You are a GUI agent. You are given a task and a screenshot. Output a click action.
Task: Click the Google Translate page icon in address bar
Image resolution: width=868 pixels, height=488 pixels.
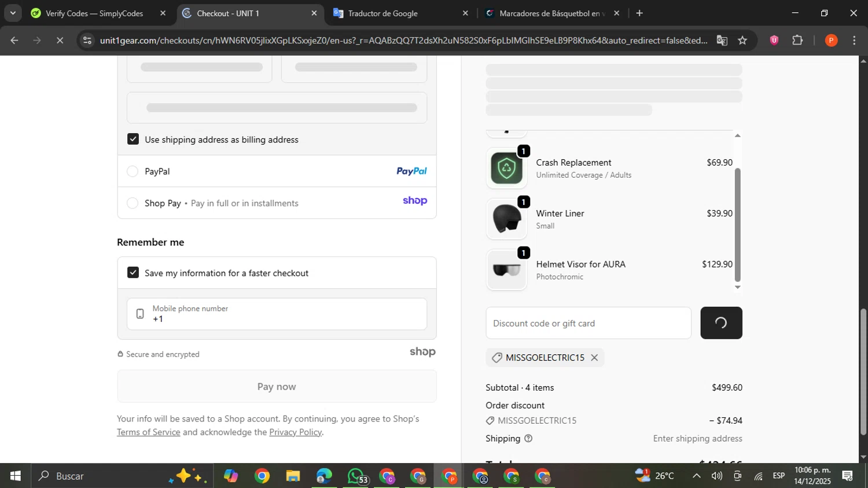point(722,41)
